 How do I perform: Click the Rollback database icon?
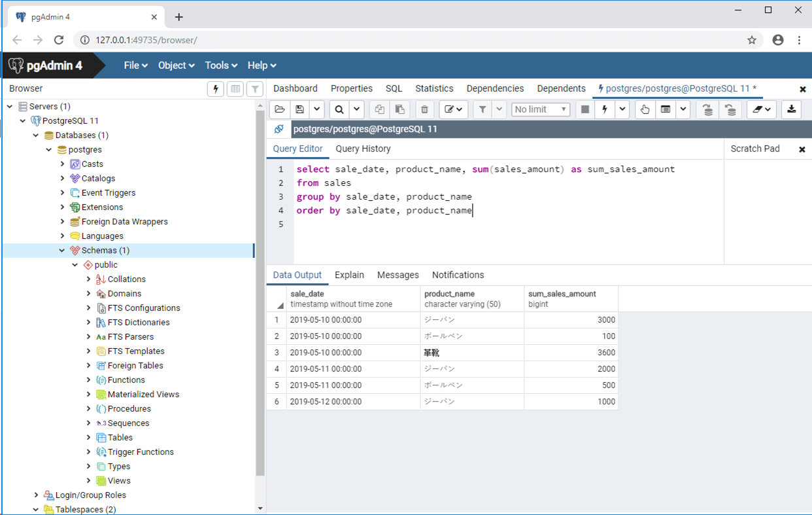[730, 109]
